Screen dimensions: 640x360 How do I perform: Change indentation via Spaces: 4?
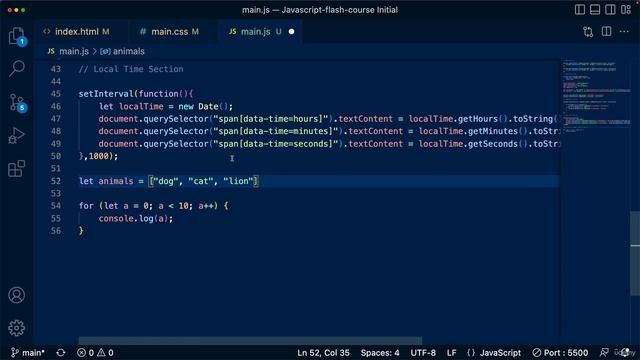click(380, 353)
